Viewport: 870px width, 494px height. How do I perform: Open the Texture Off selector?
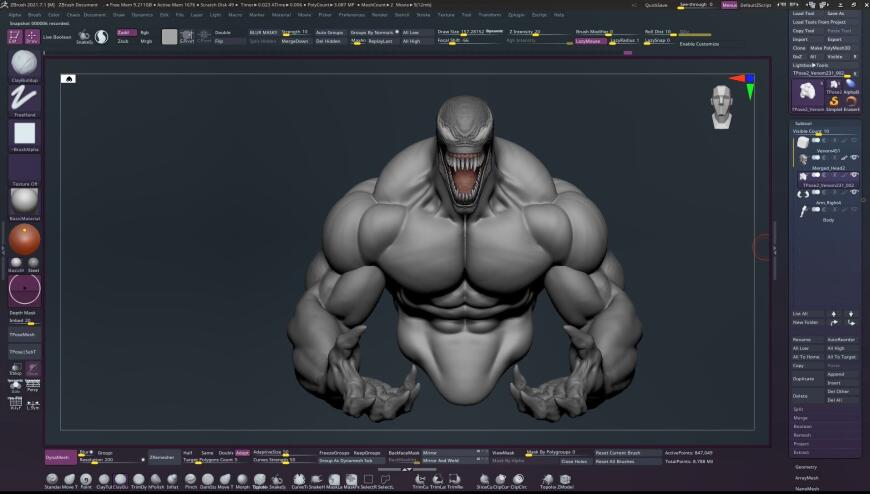(x=24, y=168)
